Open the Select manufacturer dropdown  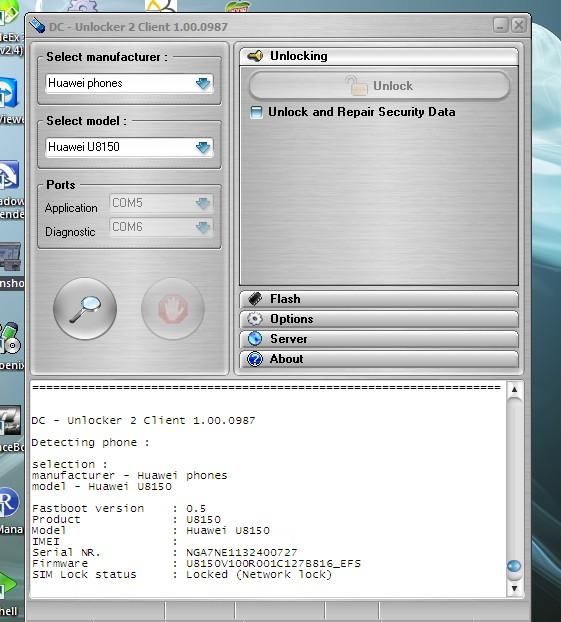tap(203, 83)
